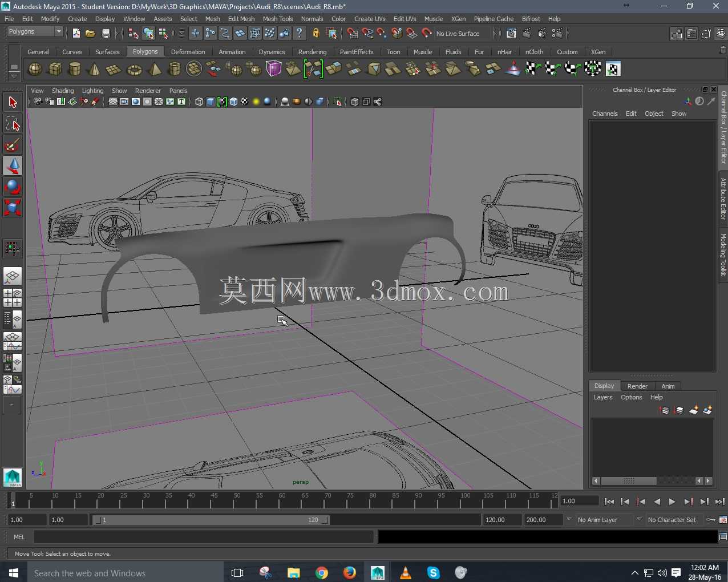Create a polygon cylinder from the shelf
728x582 pixels.
(x=74, y=69)
